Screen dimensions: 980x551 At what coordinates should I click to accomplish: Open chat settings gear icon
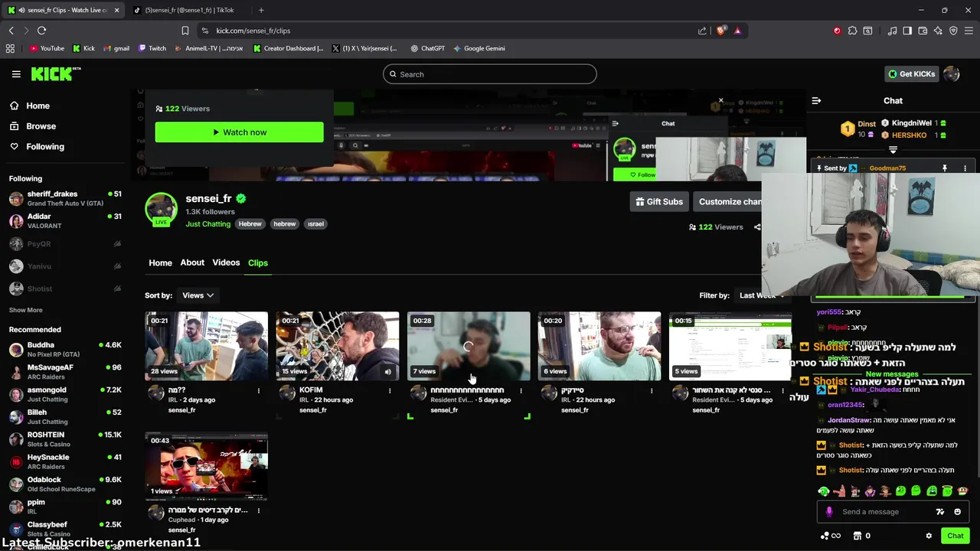click(929, 536)
